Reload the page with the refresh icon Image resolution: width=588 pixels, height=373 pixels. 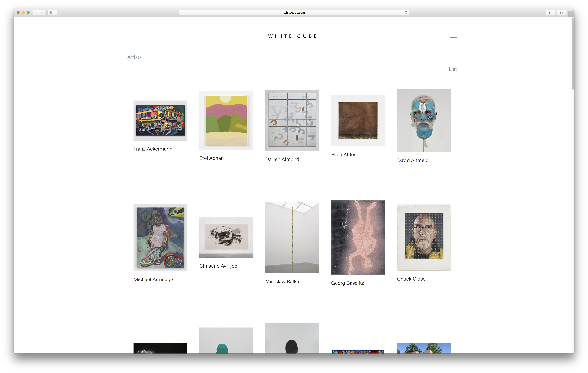tap(406, 12)
